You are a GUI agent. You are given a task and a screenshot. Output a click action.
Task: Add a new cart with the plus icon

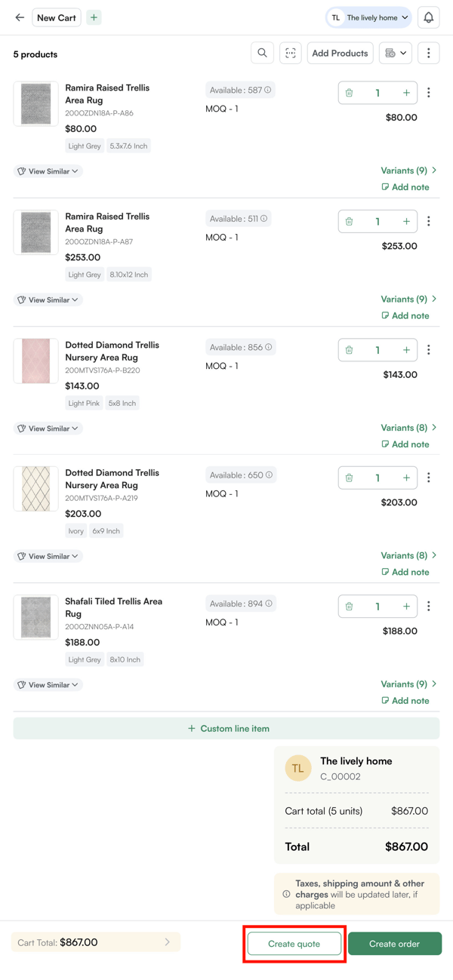click(x=94, y=17)
